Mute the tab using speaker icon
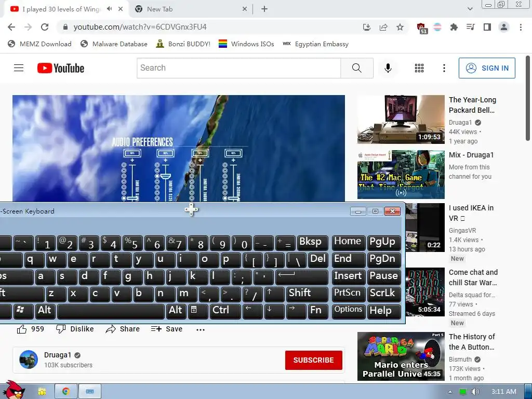This screenshot has height=399, width=532. [x=109, y=9]
